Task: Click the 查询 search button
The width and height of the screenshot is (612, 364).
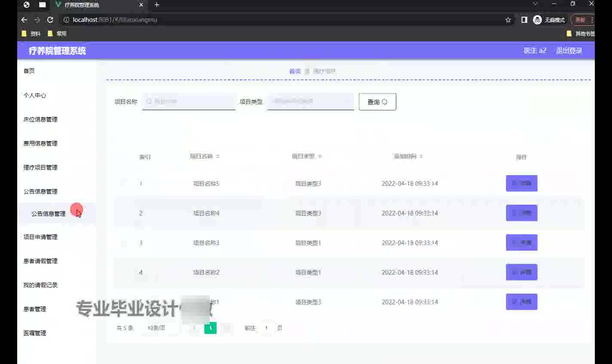Action: [377, 102]
